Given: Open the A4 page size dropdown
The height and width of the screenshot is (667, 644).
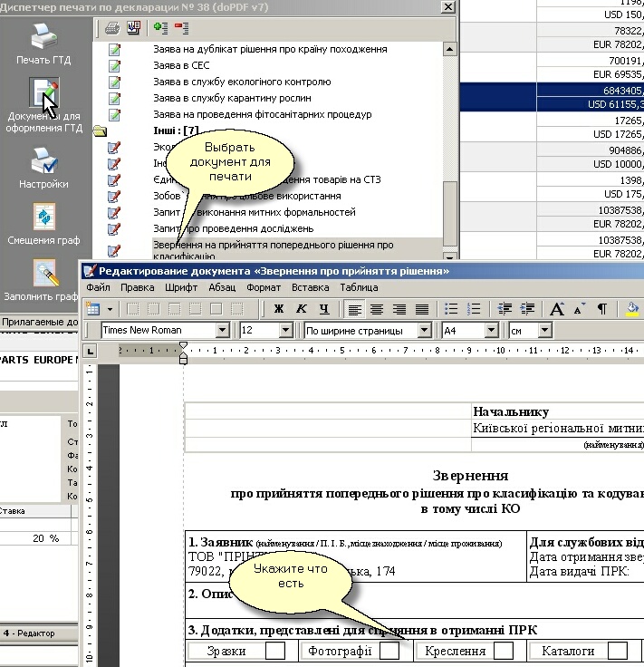Looking at the screenshot, I should click(492, 331).
